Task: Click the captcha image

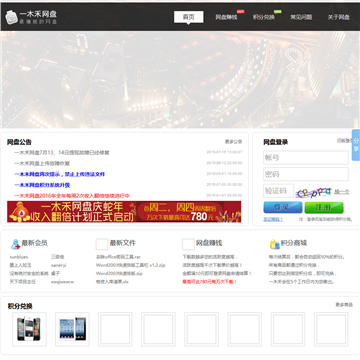Action: [313, 192]
